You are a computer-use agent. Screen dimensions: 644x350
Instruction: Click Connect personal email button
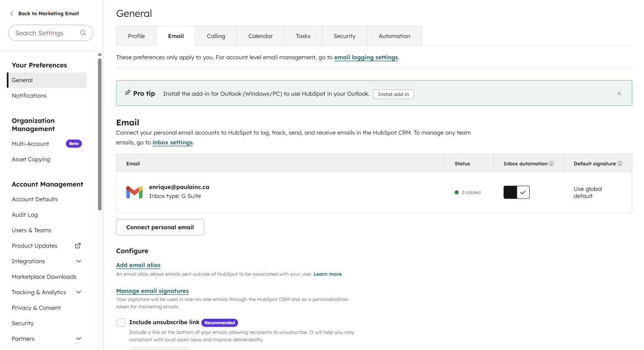pos(160,227)
